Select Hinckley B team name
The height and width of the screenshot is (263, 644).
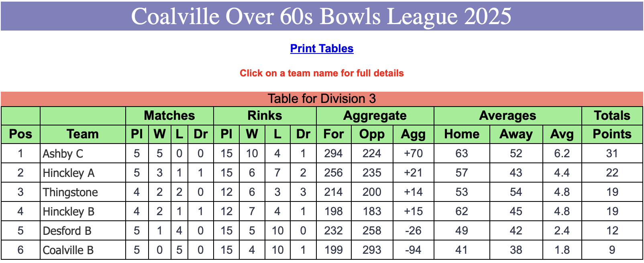pos(69,212)
